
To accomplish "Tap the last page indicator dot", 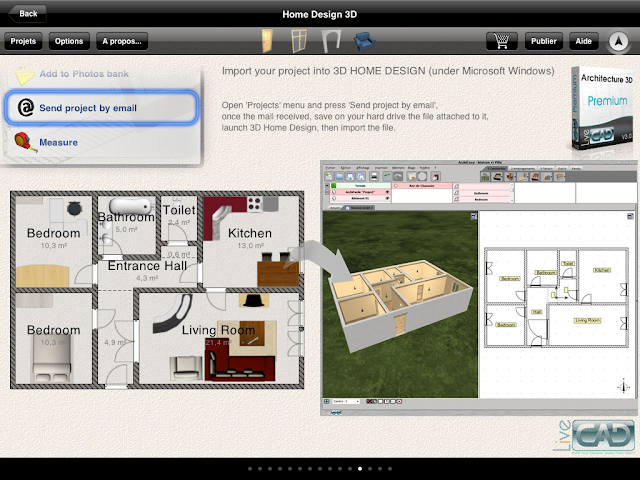I will [x=390, y=469].
